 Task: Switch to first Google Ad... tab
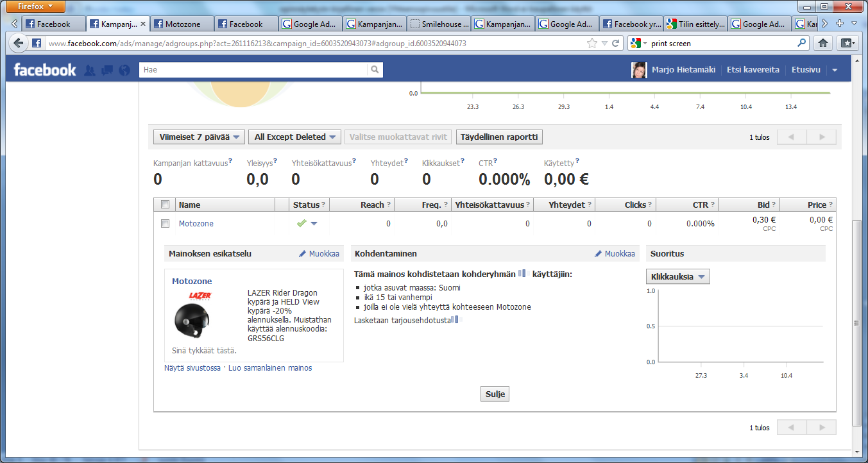click(x=311, y=24)
